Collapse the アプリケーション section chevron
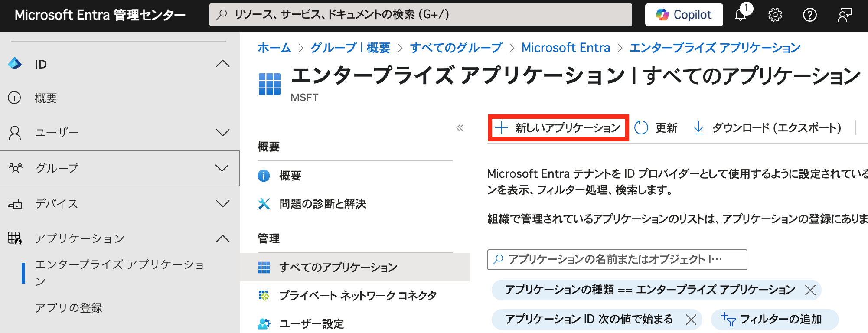This screenshot has width=868, height=333. pos(223,238)
